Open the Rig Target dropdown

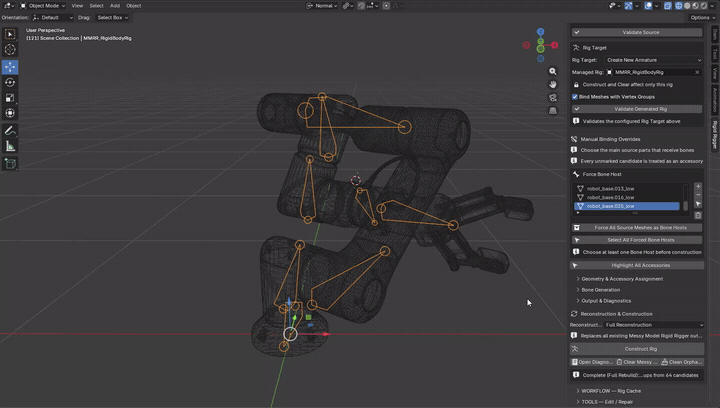[653, 60]
